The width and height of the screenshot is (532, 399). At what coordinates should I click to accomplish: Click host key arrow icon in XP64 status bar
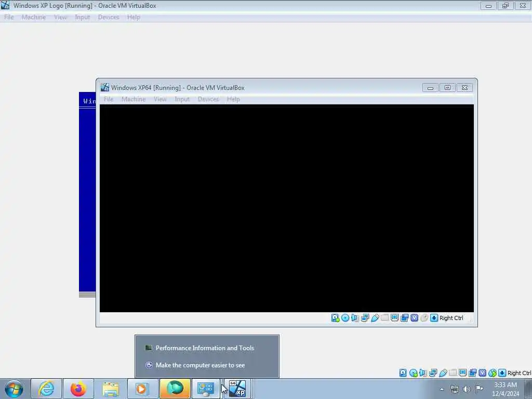(x=434, y=318)
